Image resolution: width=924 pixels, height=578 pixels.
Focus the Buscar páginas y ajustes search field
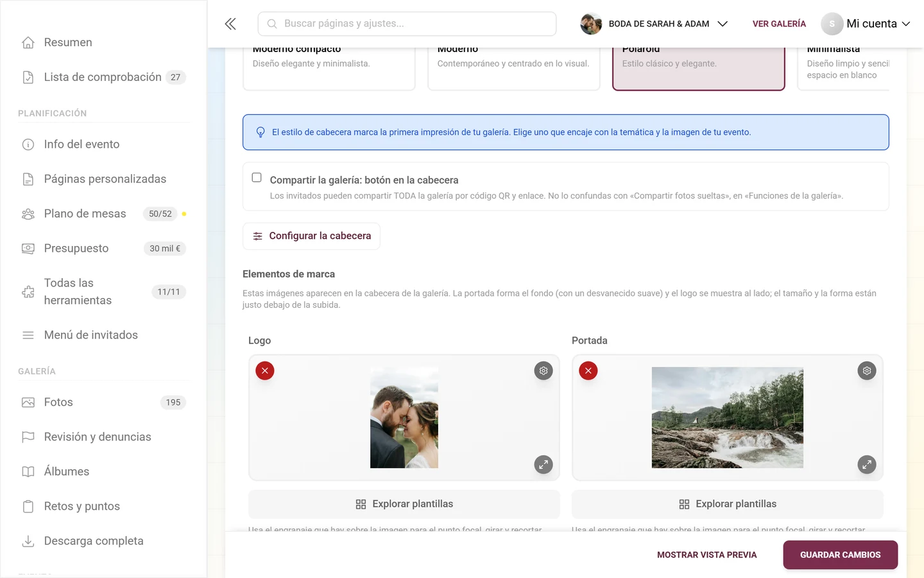pyautogui.click(x=407, y=24)
